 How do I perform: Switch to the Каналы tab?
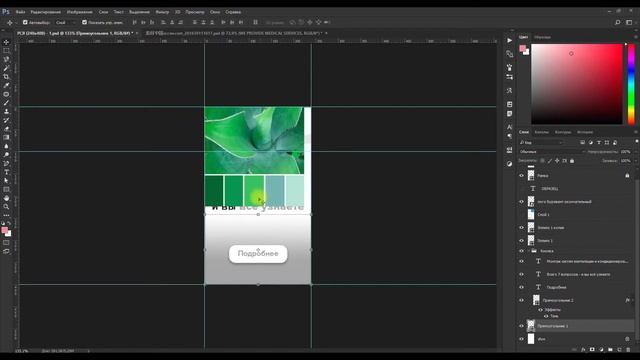[x=542, y=132]
